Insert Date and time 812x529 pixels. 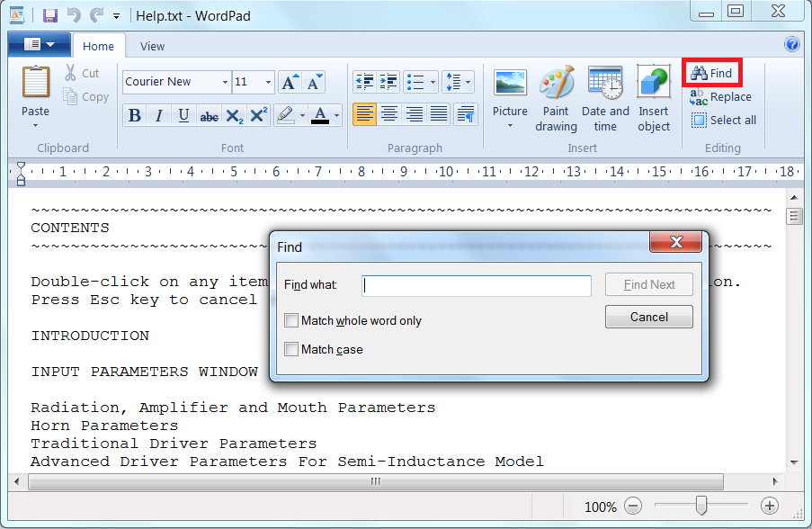coord(605,98)
